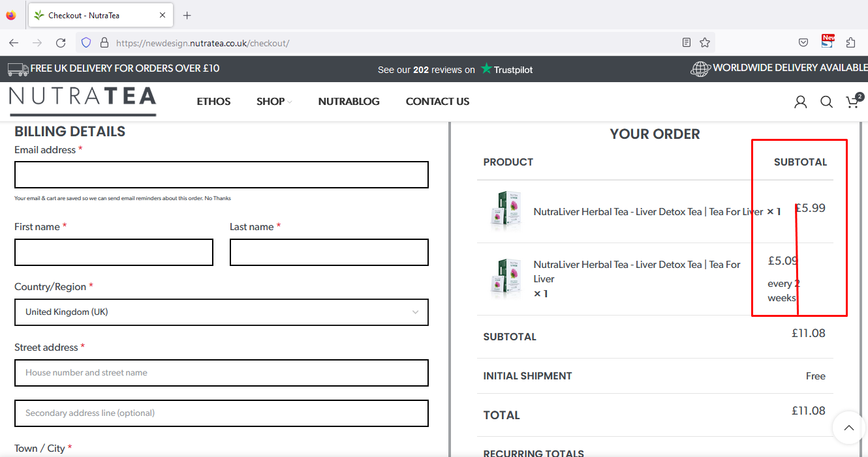Image resolution: width=868 pixels, height=457 pixels.
Task: Click the Firefox logo icon
Action: pyautogui.click(x=11, y=15)
